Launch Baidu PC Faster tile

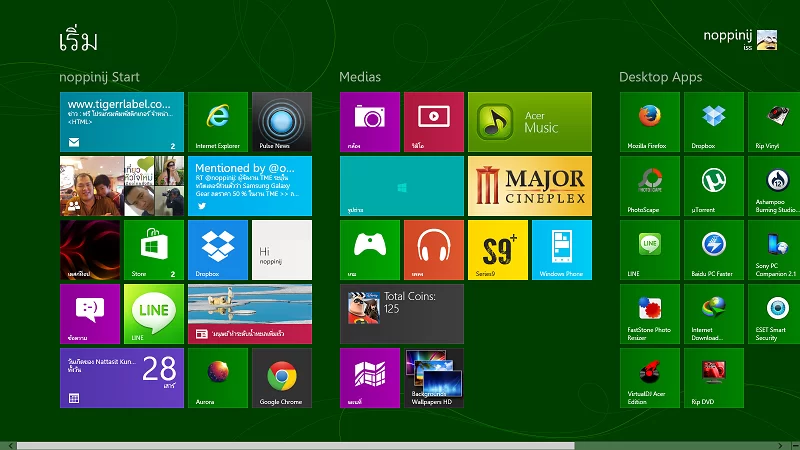[x=714, y=250]
